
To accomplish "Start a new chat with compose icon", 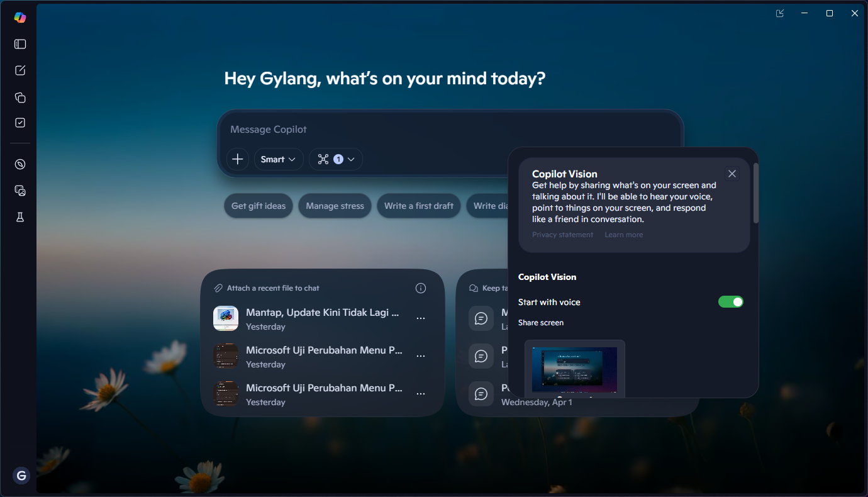I will click(x=20, y=70).
